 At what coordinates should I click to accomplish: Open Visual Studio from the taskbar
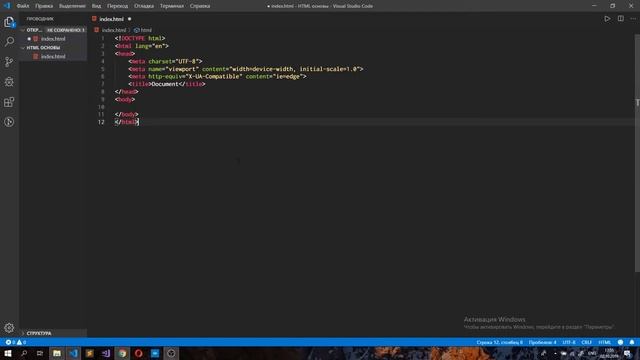point(106,353)
